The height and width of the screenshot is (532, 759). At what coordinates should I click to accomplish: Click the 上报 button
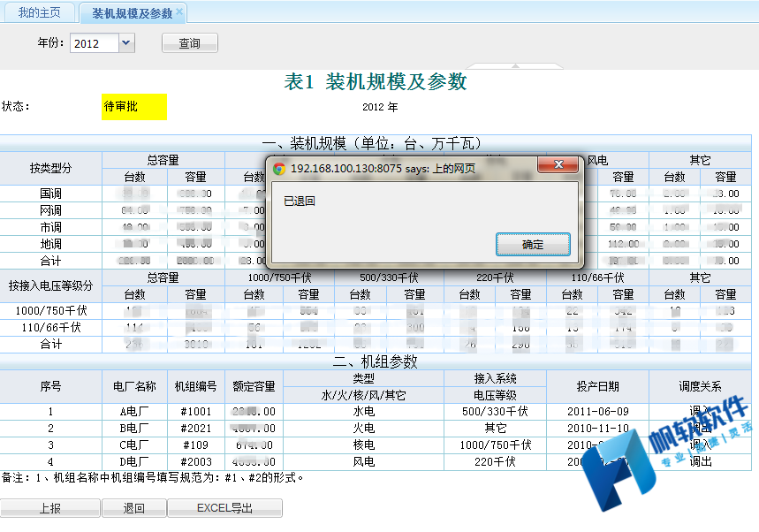[x=49, y=508]
